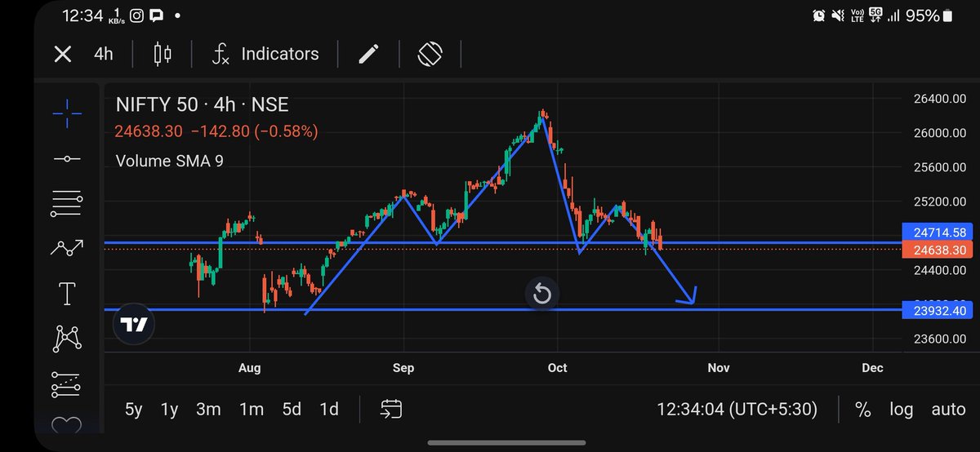
Task: Set the chart range to 1y
Action: pos(170,409)
